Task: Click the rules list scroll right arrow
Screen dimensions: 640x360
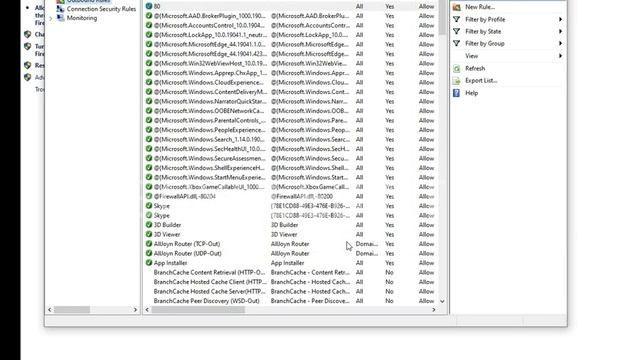Action: click(x=433, y=310)
